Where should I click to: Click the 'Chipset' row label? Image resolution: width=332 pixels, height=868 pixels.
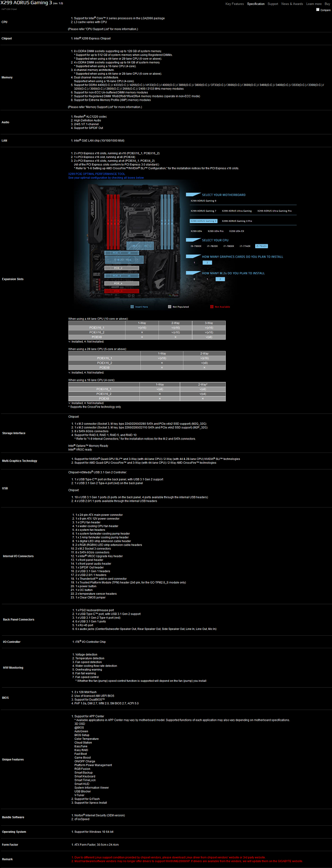tap(7, 39)
